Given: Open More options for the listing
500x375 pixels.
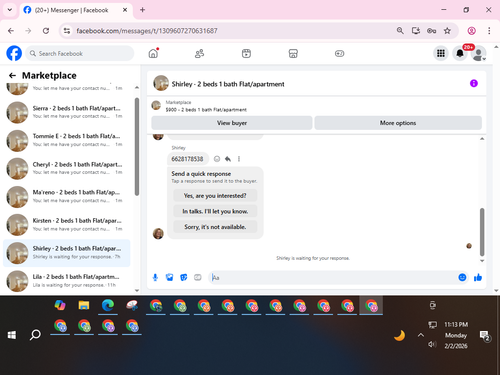Looking at the screenshot, I should pyautogui.click(x=398, y=123).
